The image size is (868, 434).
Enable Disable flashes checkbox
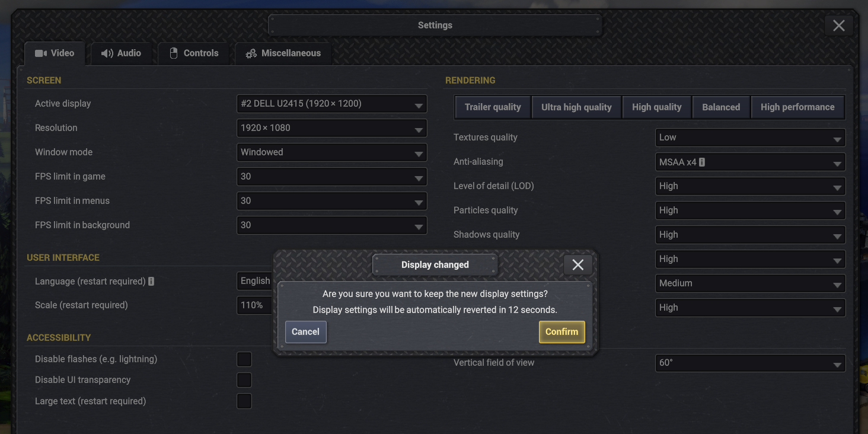point(244,359)
